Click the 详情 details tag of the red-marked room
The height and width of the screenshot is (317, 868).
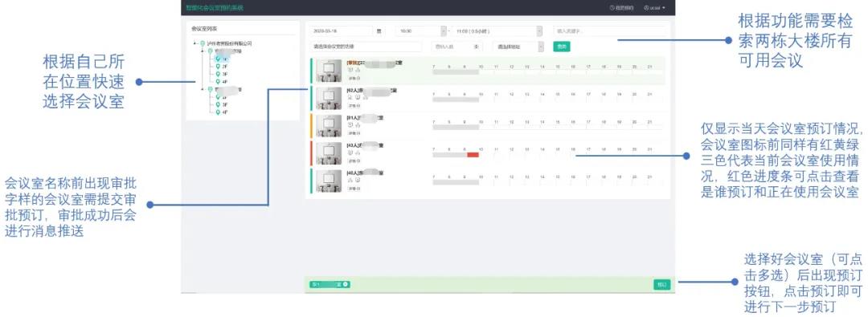[x=354, y=161]
